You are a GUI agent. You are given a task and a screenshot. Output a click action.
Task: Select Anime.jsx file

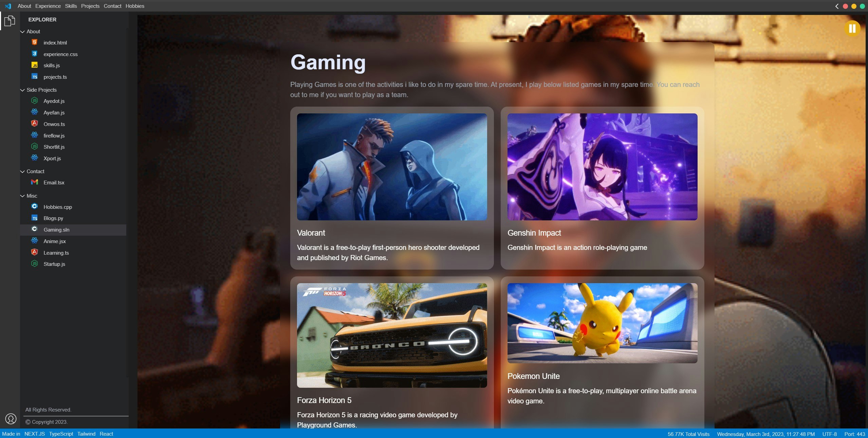click(x=73, y=241)
